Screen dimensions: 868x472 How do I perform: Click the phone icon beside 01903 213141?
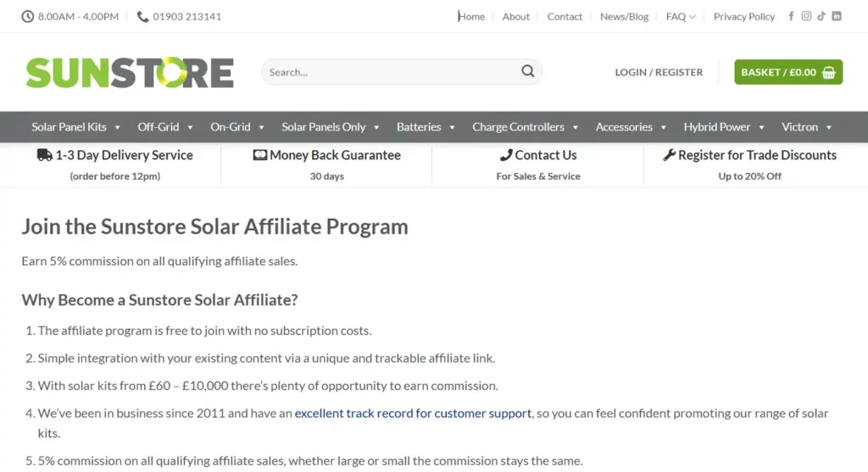(x=142, y=17)
